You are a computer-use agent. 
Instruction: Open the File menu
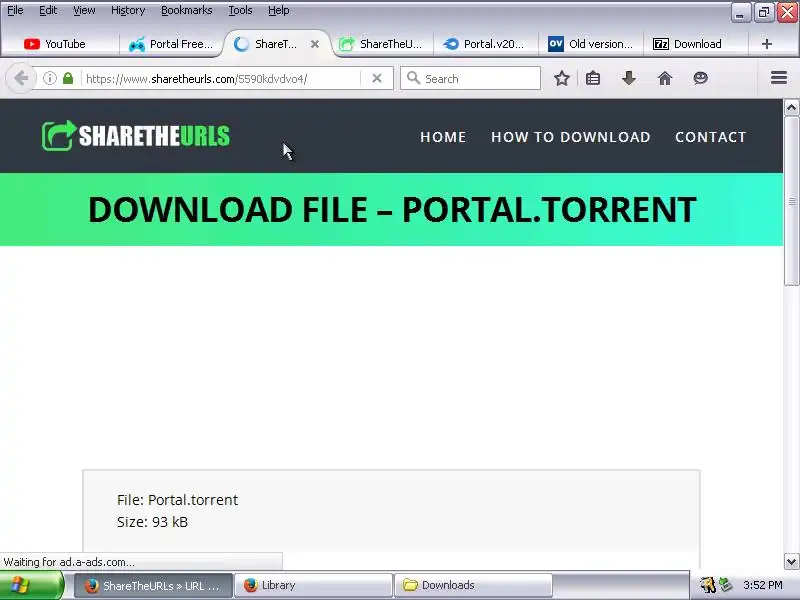point(15,10)
